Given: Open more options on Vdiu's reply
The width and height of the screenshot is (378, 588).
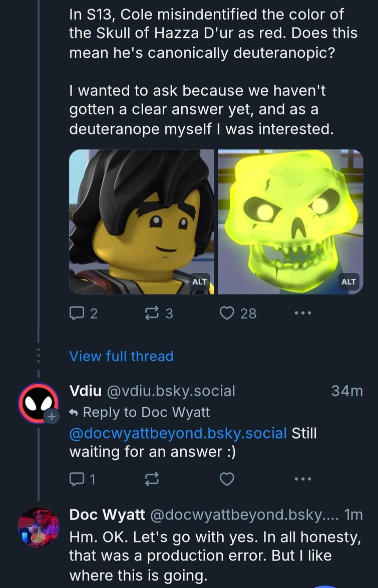Looking at the screenshot, I should pyautogui.click(x=302, y=479).
